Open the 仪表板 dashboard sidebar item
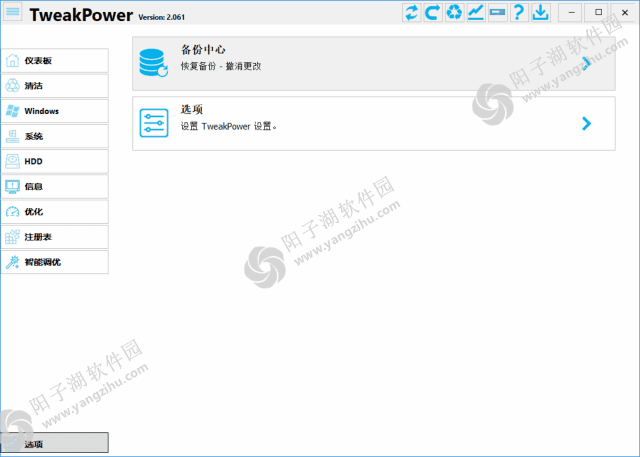This screenshot has height=457, width=640. tap(55, 60)
